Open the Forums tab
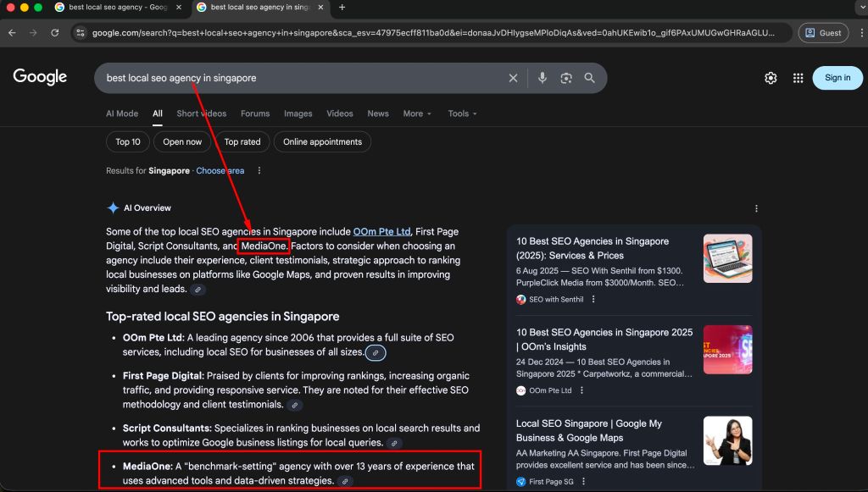This screenshot has height=492, width=868. click(x=255, y=113)
